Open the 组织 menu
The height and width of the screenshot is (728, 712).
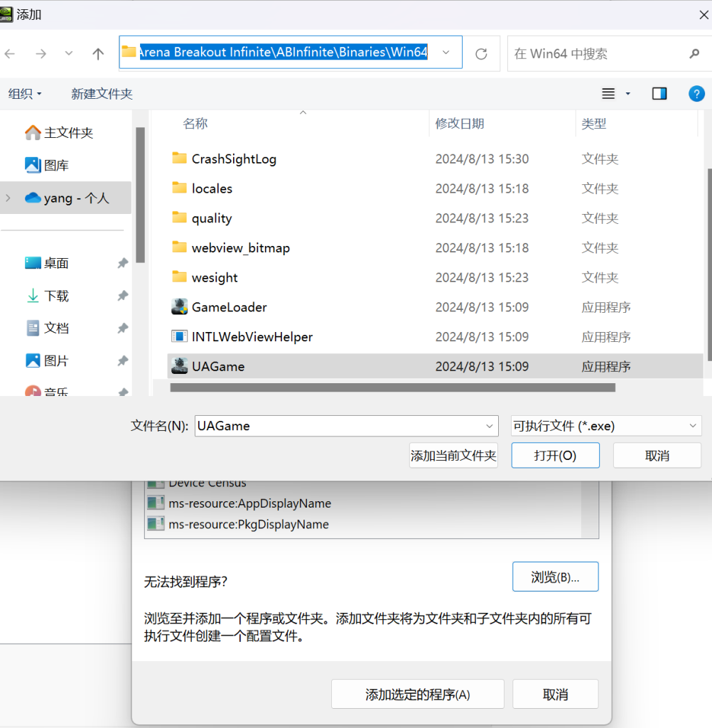click(25, 94)
